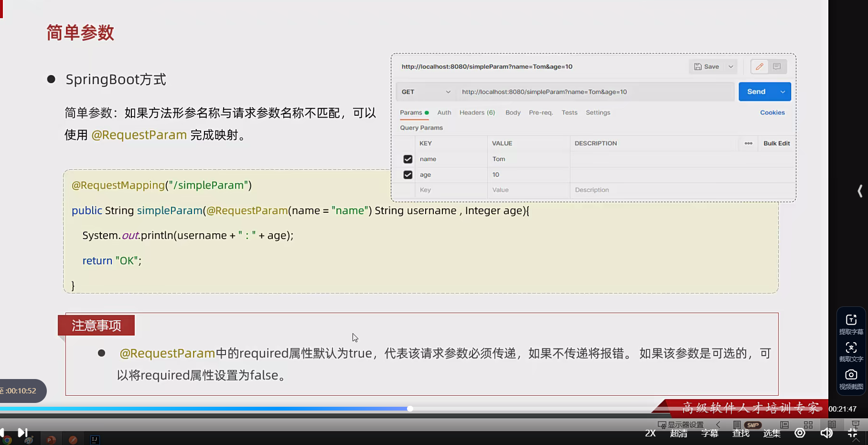Open IntelliJ IDEA from the taskbar
868x445 pixels.
(95, 440)
